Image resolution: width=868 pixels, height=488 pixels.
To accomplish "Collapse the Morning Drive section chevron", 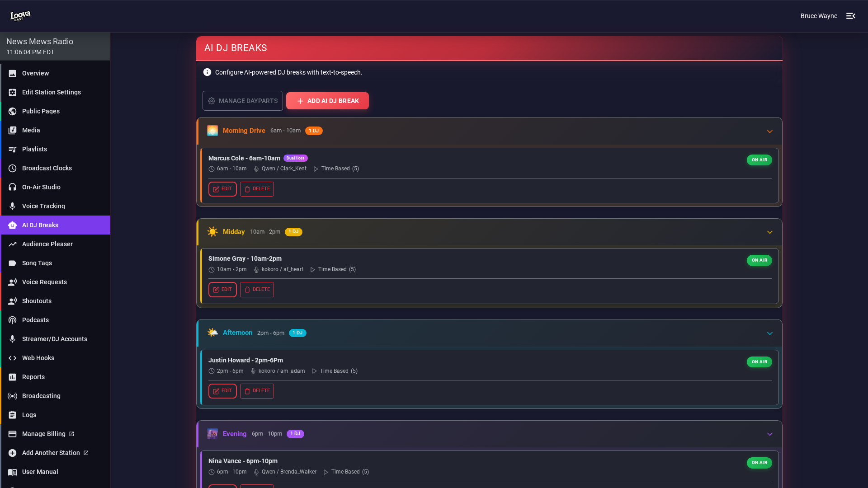I will click(769, 131).
